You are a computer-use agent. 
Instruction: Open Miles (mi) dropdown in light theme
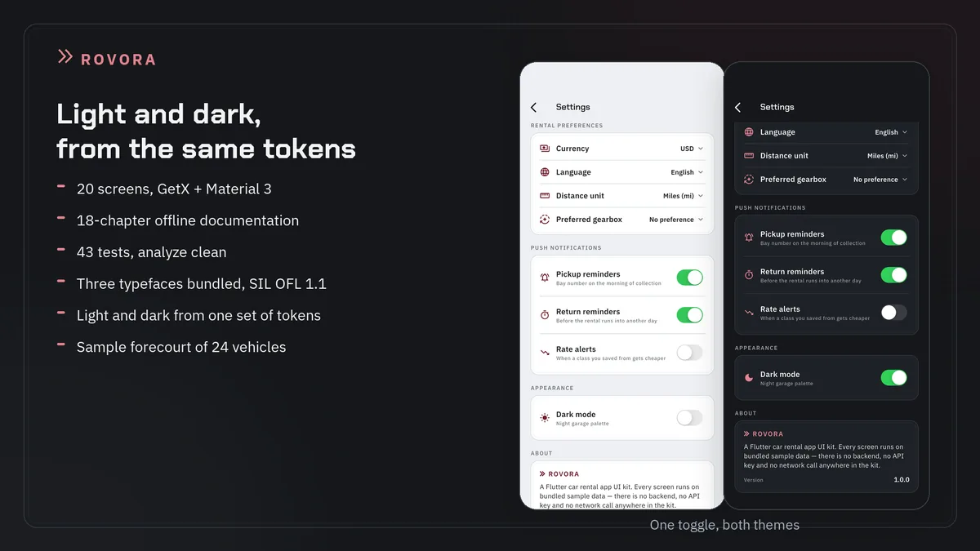coord(684,196)
